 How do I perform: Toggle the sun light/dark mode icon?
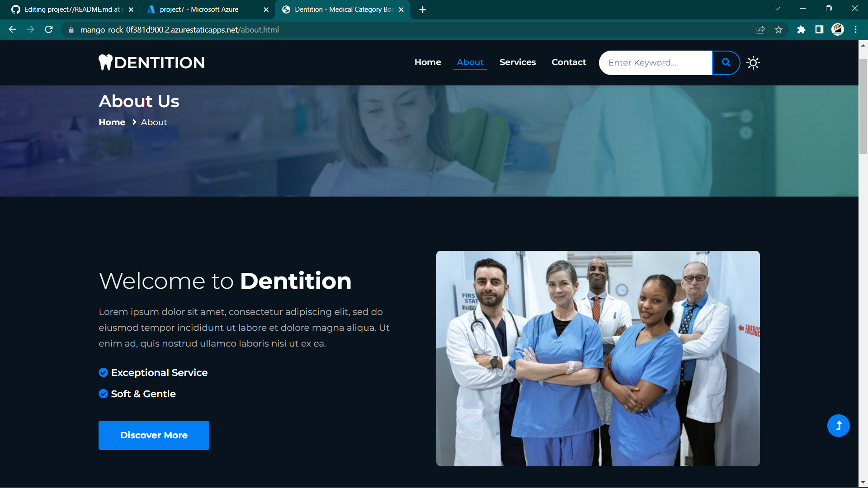tap(753, 63)
